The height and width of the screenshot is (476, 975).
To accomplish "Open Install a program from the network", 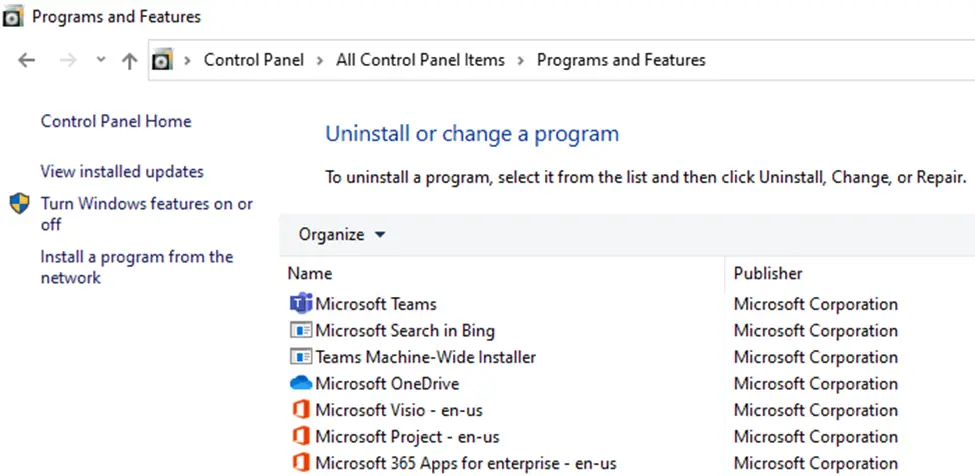I will click(x=137, y=267).
